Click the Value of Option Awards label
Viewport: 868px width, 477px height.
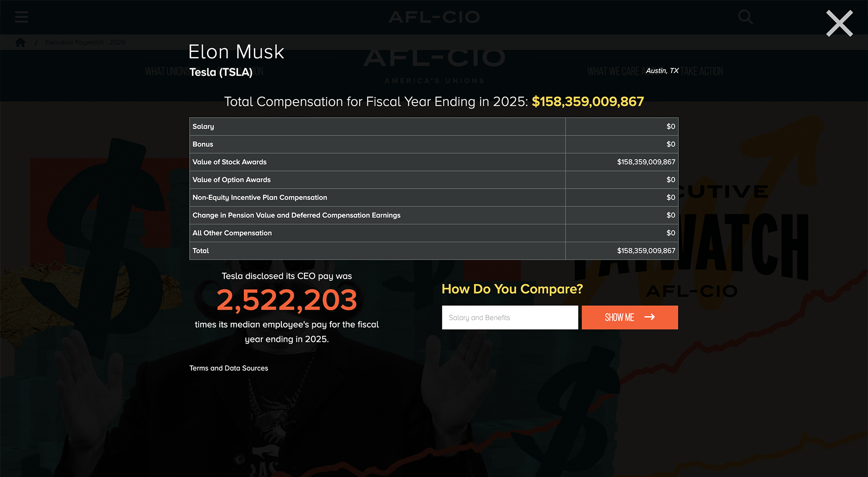[x=232, y=180]
